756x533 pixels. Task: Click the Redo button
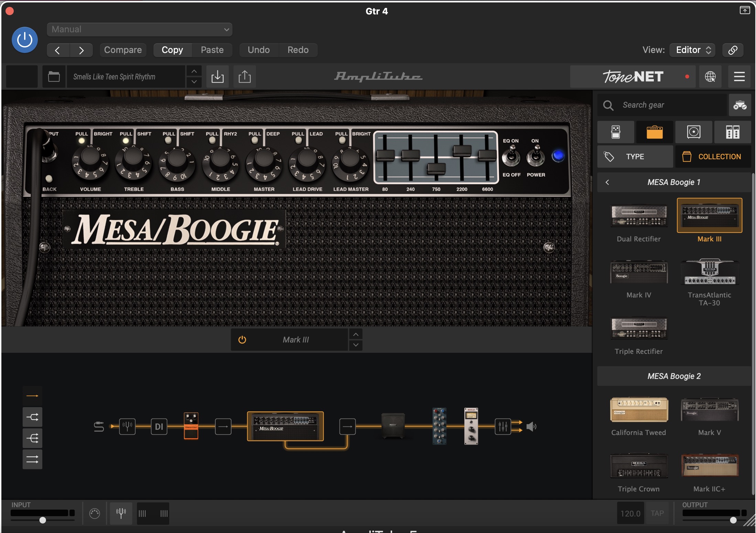tap(298, 50)
